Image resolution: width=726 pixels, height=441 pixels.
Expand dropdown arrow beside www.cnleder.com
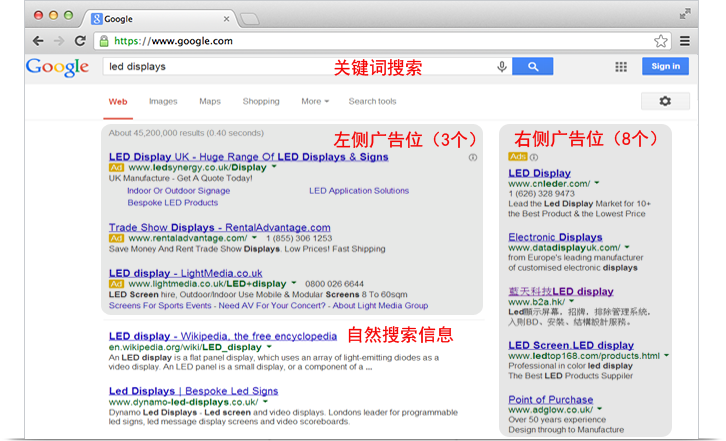(597, 183)
